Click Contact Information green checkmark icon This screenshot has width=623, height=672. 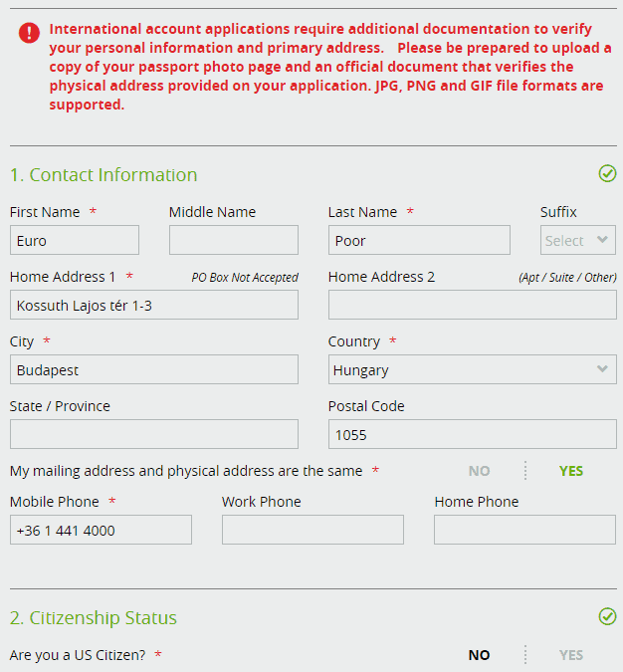coord(607,173)
